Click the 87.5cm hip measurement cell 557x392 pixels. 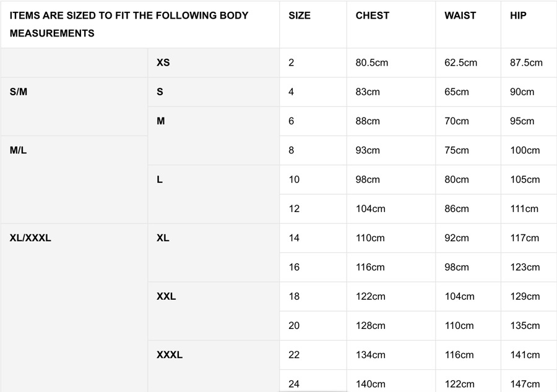click(x=526, y=62)
